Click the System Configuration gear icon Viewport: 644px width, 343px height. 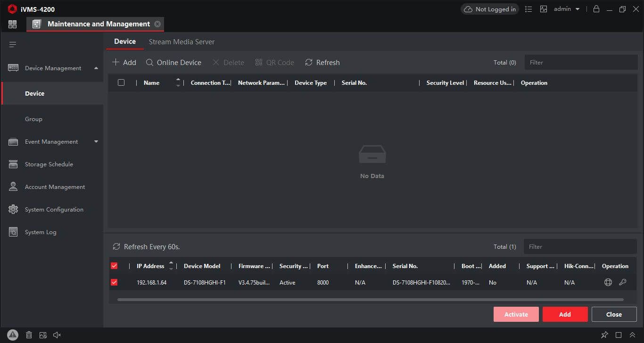(13, 210)
